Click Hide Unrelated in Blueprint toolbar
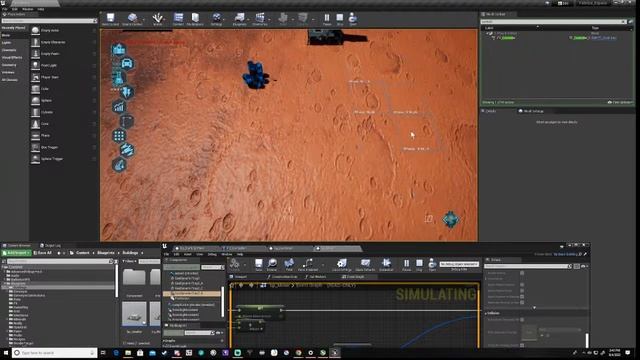The width and height of the screenshot is (640, 360). pyautogui.click(x=308, y=265)
